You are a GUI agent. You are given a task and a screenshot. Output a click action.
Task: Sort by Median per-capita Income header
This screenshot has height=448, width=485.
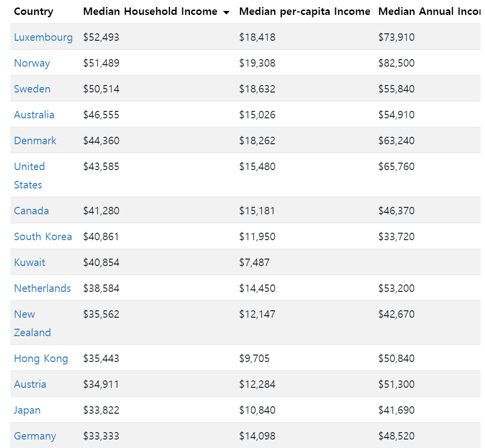point(305,11)
